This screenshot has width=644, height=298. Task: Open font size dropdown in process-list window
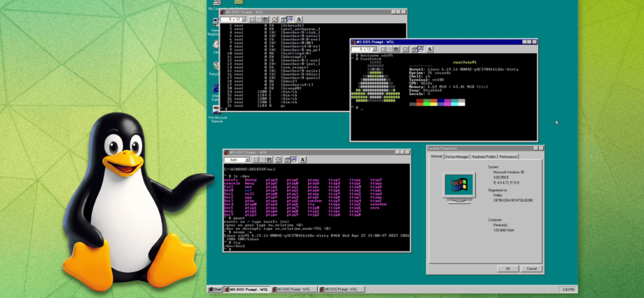click(234, 20)
